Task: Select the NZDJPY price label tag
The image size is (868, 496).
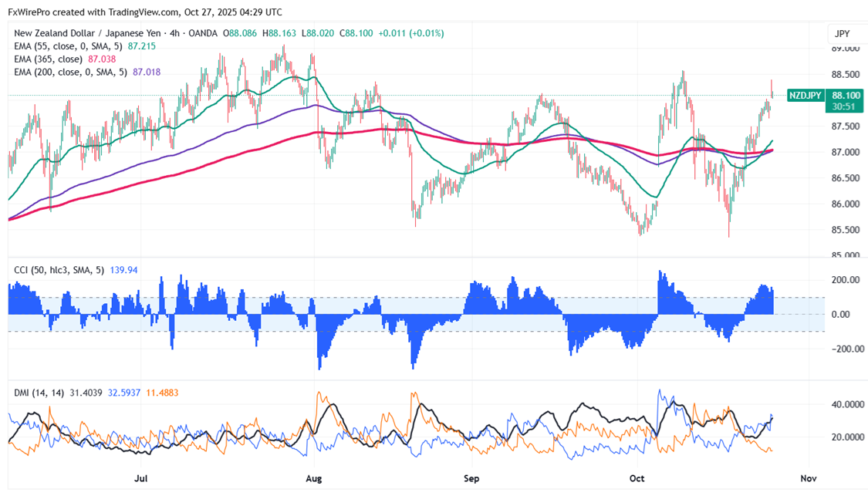Action: (806, 96)
